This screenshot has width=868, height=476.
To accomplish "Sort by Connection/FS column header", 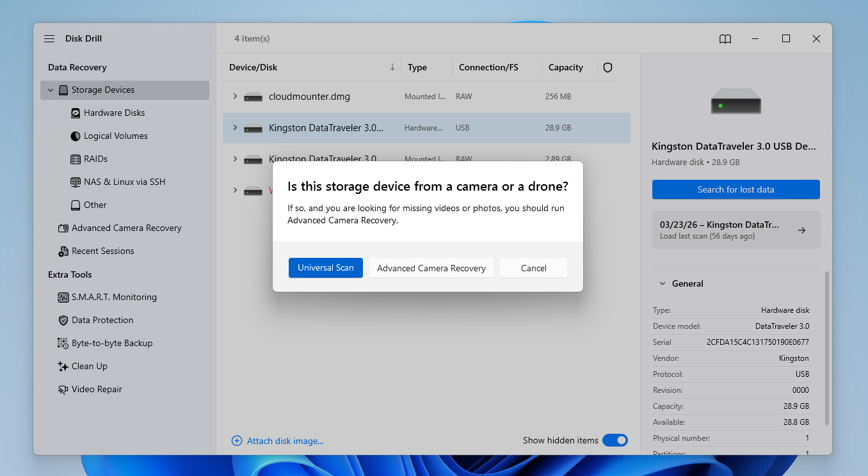I will point(488,67).
